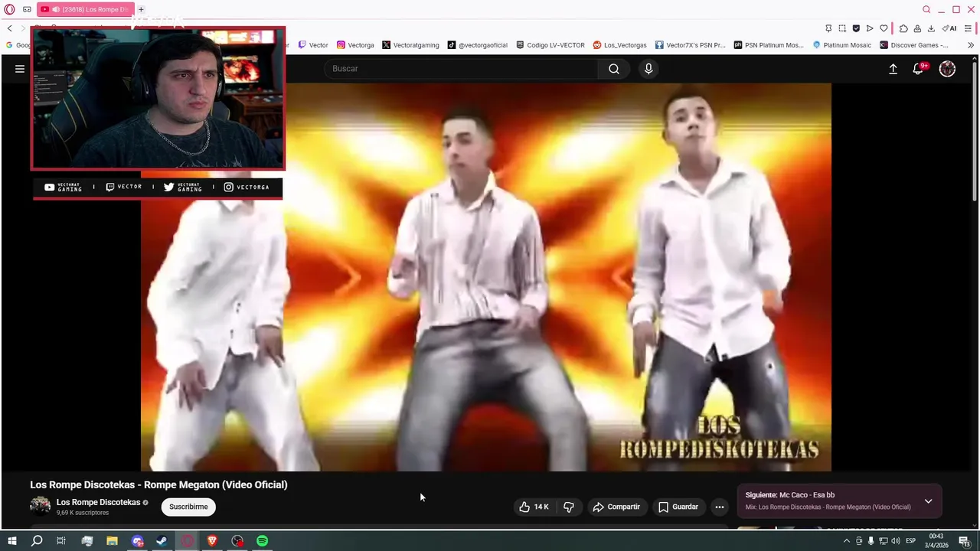This screenshot has width=980, height=551.
Task: Open the Windows Start button
Action: 11,541
